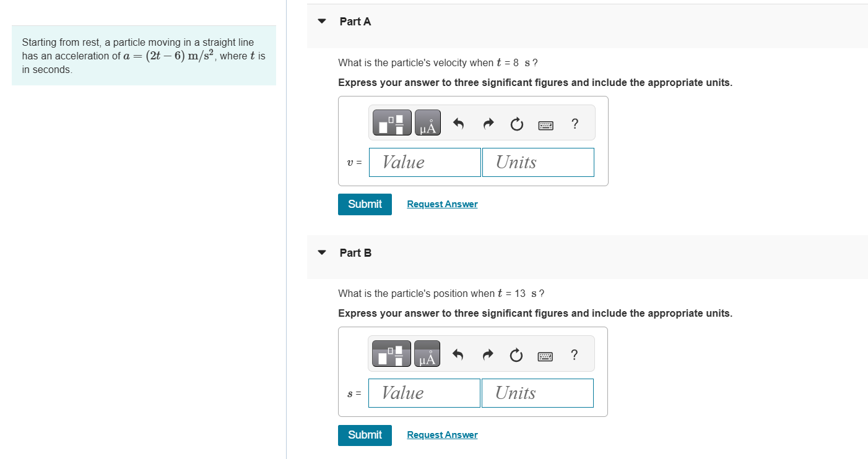Viewport: 868px width, 459px height.
Task: Click the Value field for position
Action: tap(423, 393)
